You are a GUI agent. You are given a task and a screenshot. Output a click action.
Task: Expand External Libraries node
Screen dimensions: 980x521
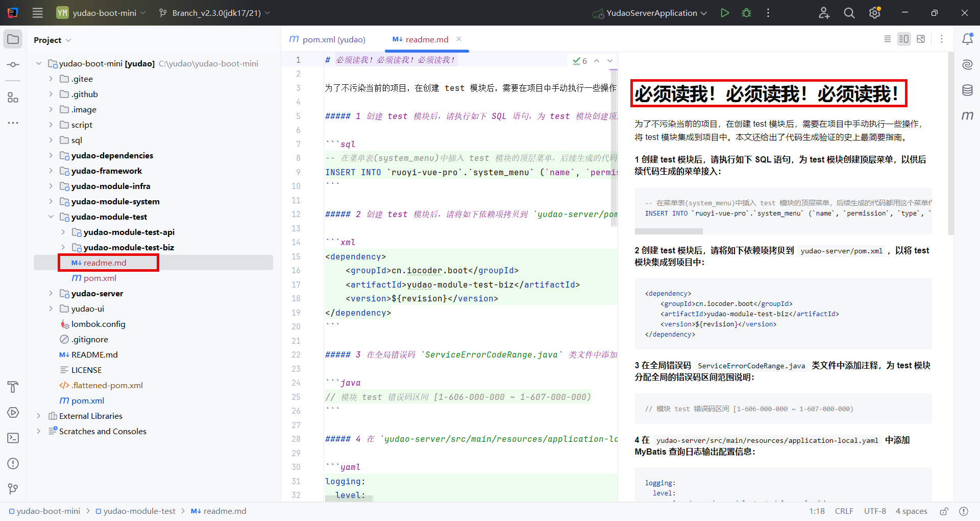(38, 416)
